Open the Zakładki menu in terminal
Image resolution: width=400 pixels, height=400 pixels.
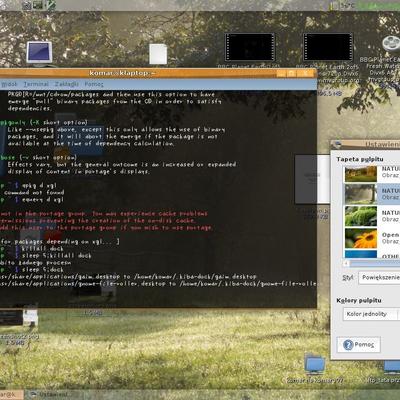(x=67, y=84)
